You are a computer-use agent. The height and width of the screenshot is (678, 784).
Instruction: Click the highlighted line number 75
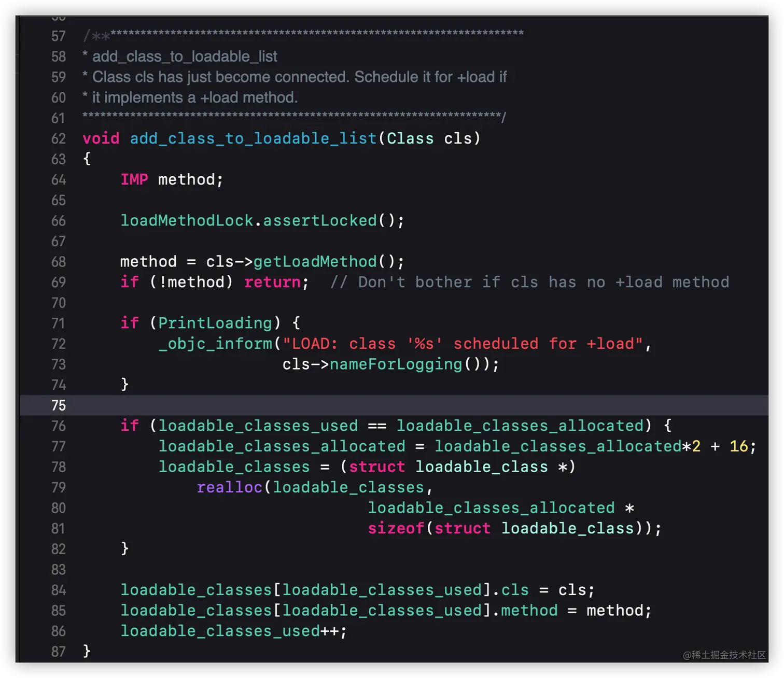[x=59, y=405]
